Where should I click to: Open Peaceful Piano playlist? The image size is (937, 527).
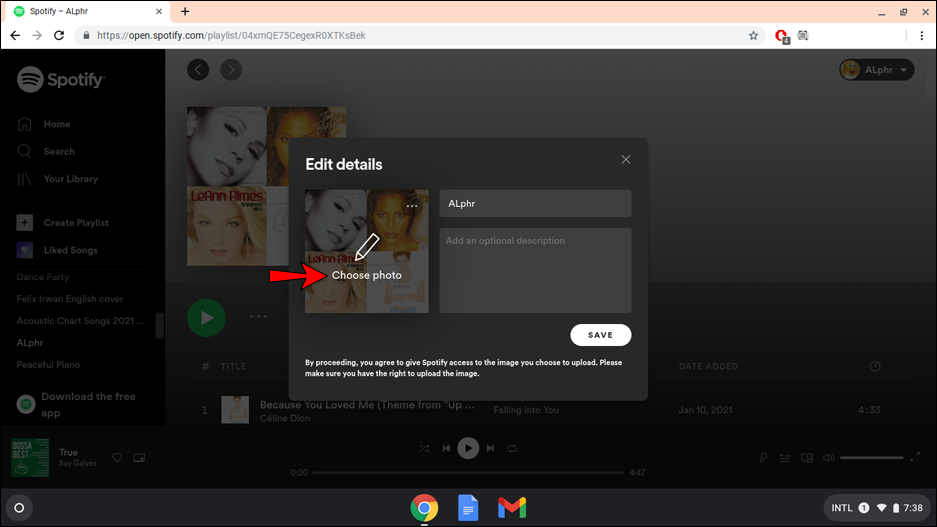(x=48, y=364)
